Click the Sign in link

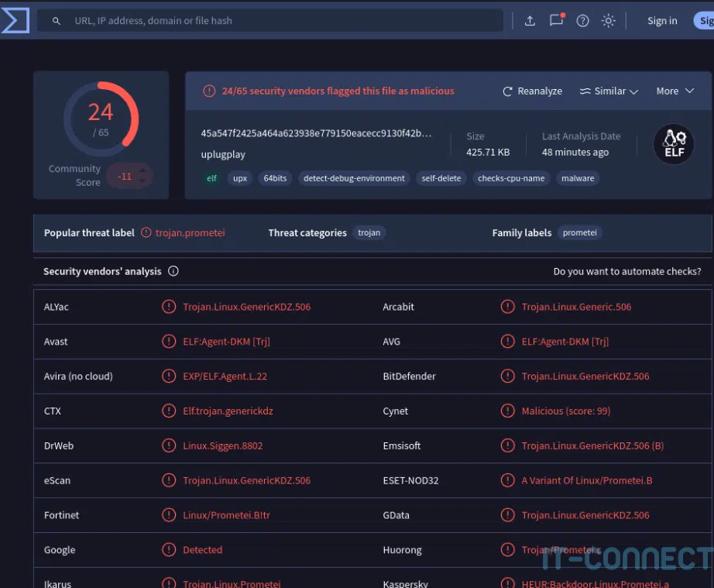[x=662, y=21]
